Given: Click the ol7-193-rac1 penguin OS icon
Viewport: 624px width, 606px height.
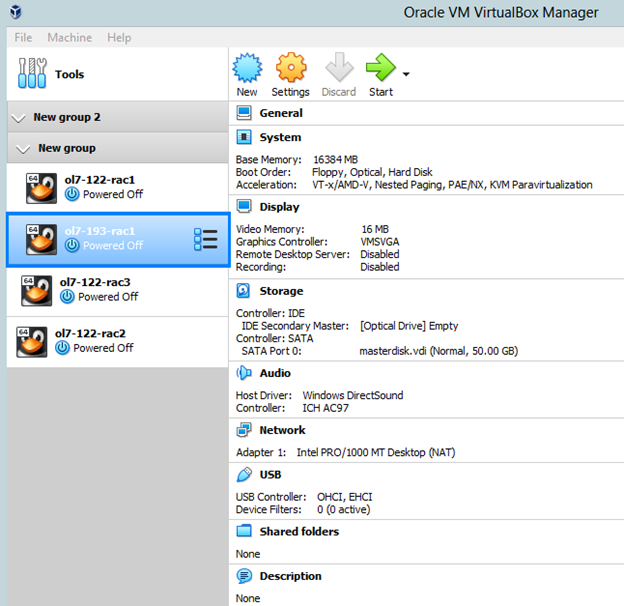Looking at the screenshot, I should pos(41,239).
